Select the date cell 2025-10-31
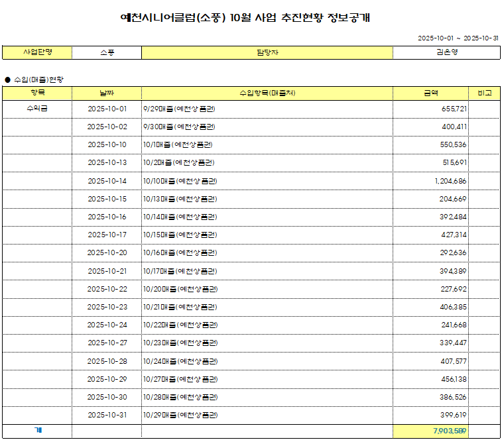 coord(107,415)
